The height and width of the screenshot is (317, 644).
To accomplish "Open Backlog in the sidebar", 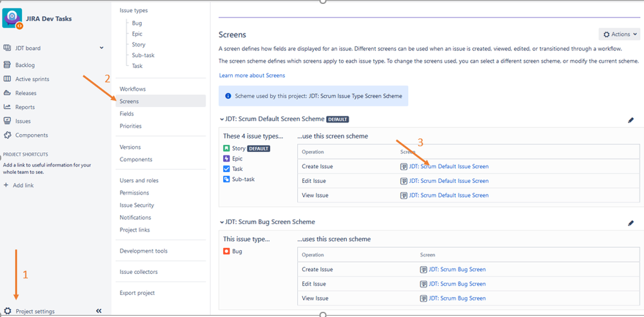I will tap(25, 65).
